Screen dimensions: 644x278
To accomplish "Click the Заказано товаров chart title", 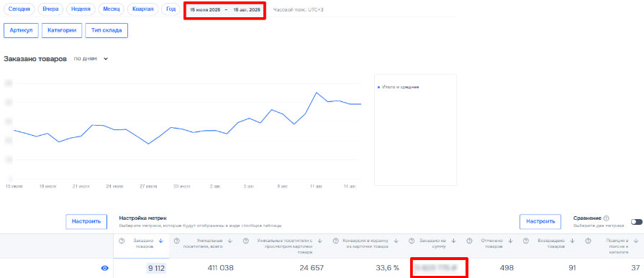I will pos(35,59).
